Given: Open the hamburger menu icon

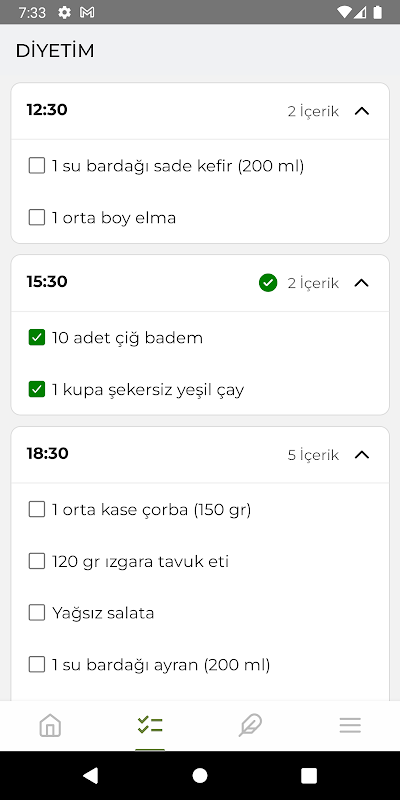Looking at the screenshot, I should point(350,725).
